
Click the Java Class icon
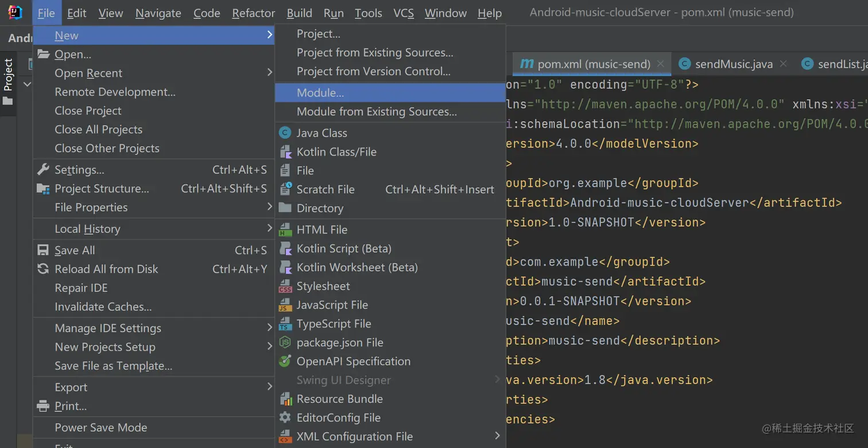[285, 133]
